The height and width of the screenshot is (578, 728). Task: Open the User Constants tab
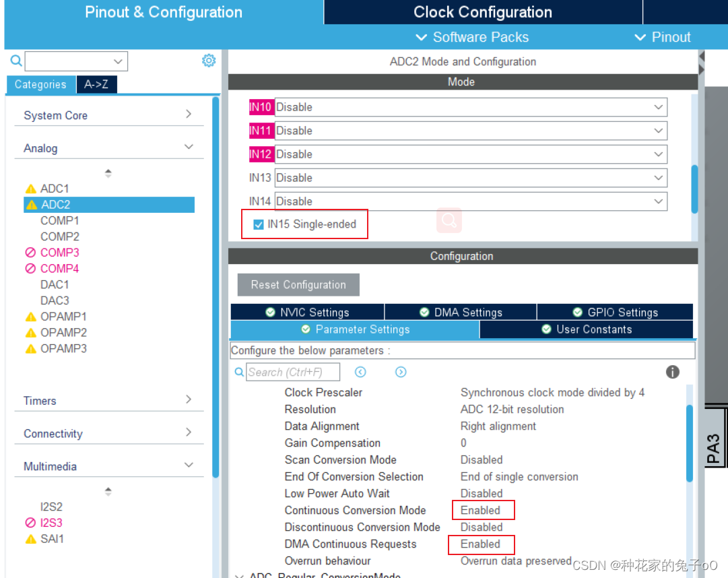pyautogui.click(x=587, y=329)
